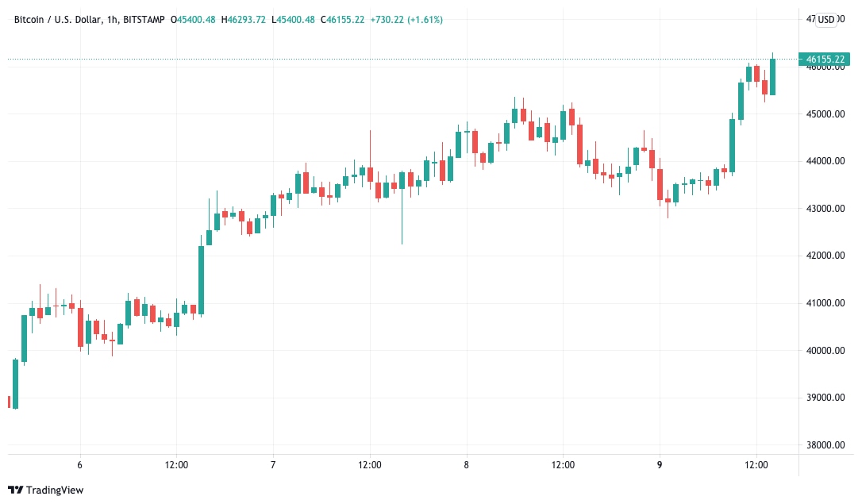The height and width of the screenshot is (504, 862).
Task: Click the current price label 46155.22
Action: (x=826, y=59)
